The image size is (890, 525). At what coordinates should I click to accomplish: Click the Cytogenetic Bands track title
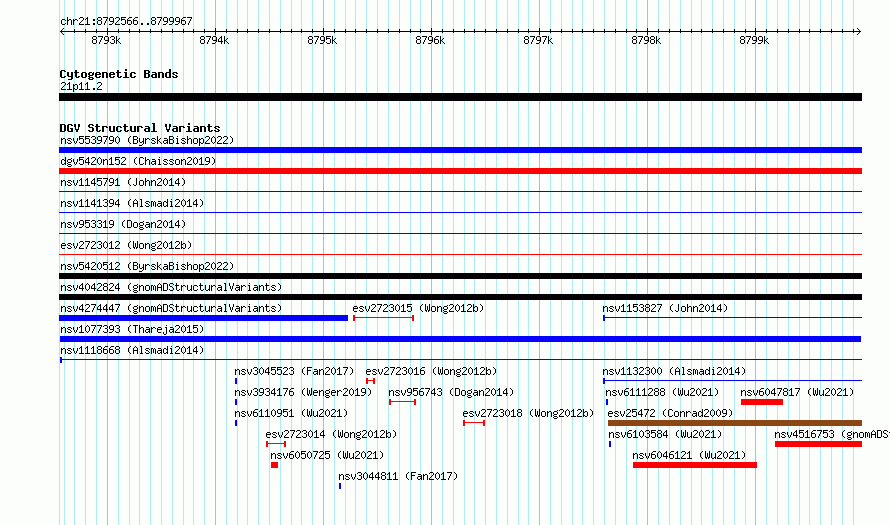pos(119,74)
